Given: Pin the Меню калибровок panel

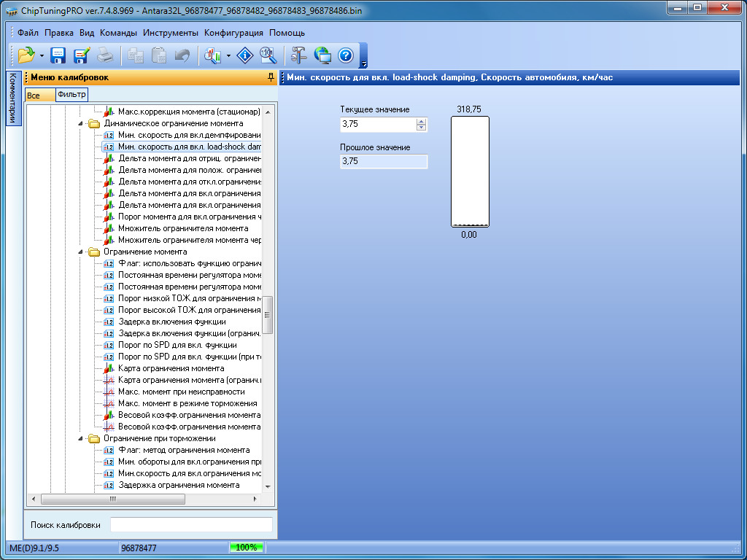Looking at the screenshot, I should click(271, 77).
